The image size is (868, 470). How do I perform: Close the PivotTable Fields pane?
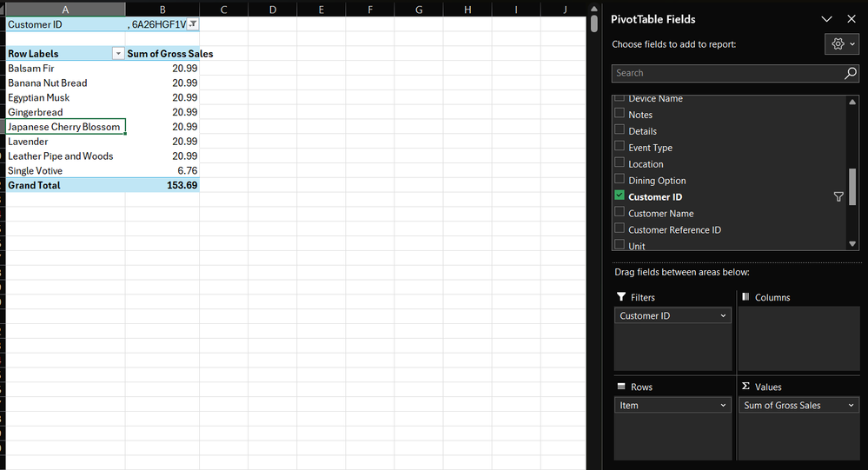pos(851,19)
